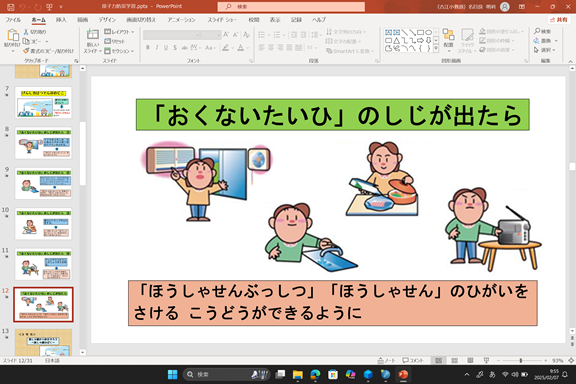Click the text highlight color pen
The height and width of the screenshot is (384, 576).
(226, 47)
